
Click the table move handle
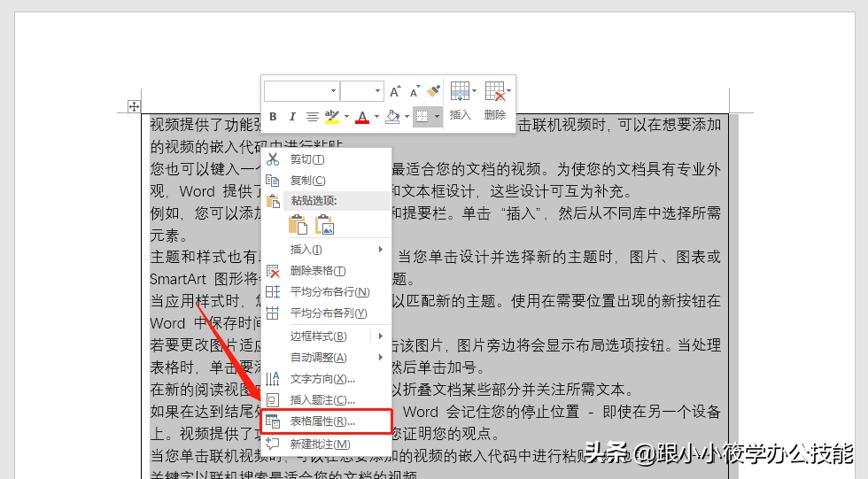tap(134, 106)
